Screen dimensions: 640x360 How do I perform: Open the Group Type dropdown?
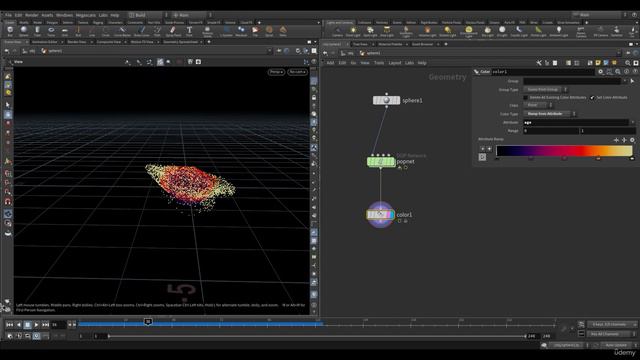click(x=545, y=89)
